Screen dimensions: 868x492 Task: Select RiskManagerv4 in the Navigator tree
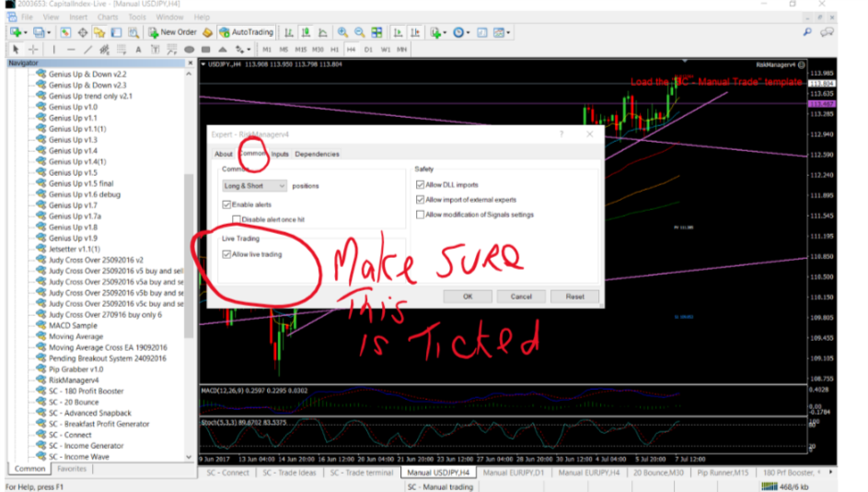click(74, 380)
